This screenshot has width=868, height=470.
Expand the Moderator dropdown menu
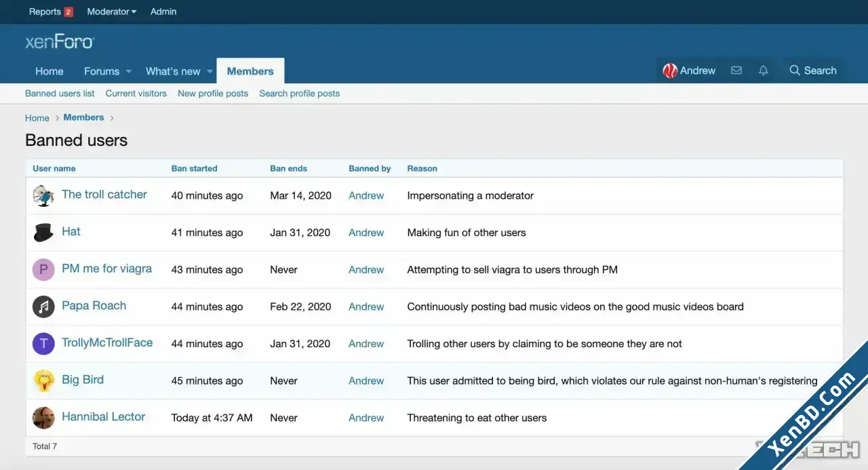pyautogui.click(x=112, y=12)
